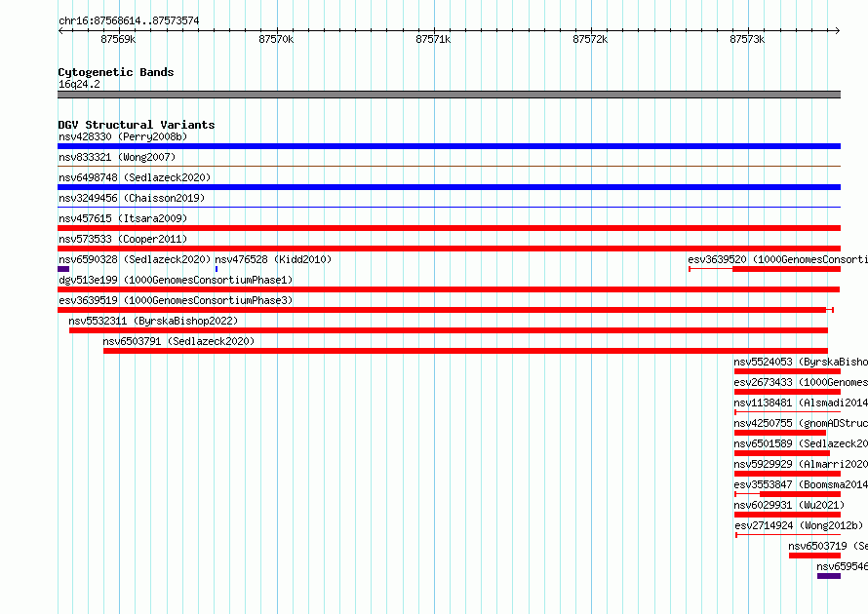868x614 pixels.
Task: Click the thin brown line under nsv833321
Action: 449,166
